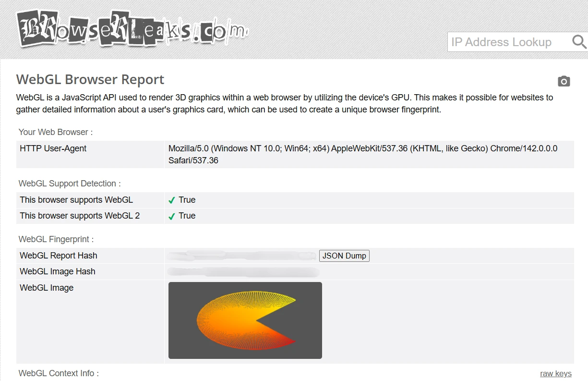
Task: Click the green checkmark beside WebGL support
Action: (x=171, y=199)
